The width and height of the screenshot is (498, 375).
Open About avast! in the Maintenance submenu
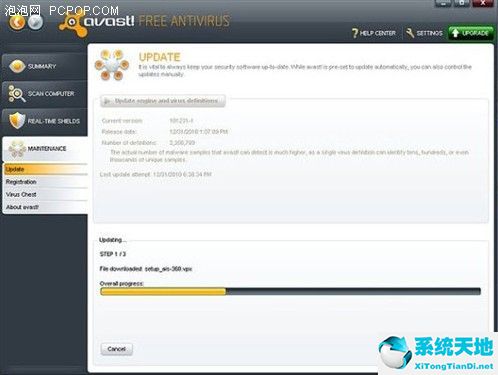pos(45,207)
